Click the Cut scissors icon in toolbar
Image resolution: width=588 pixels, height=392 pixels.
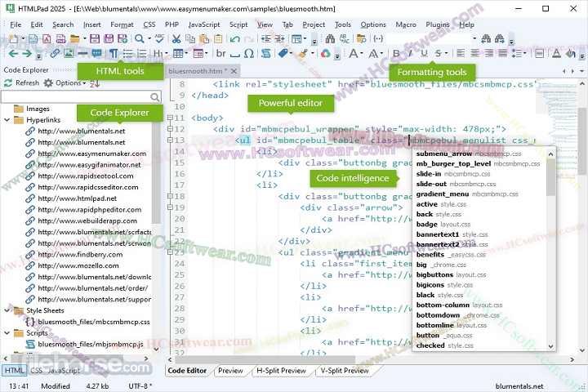pos(176,38)
